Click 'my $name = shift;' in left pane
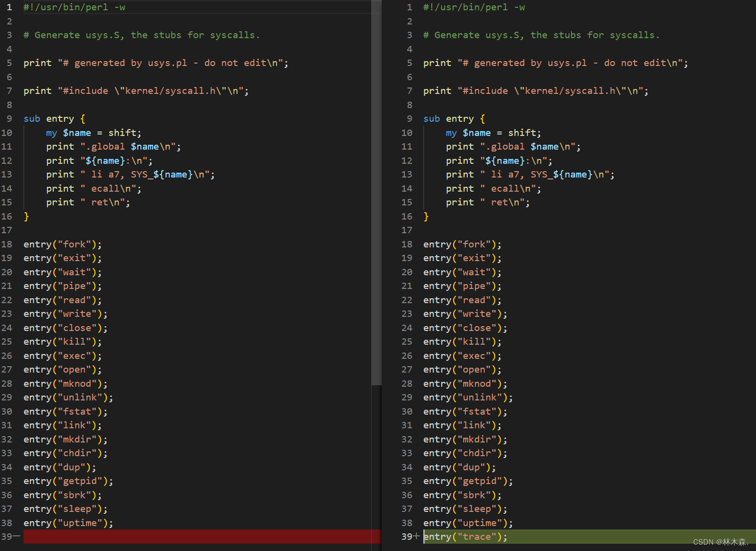The height and width of the screenshot is (551, 756). tap(94, 133)
